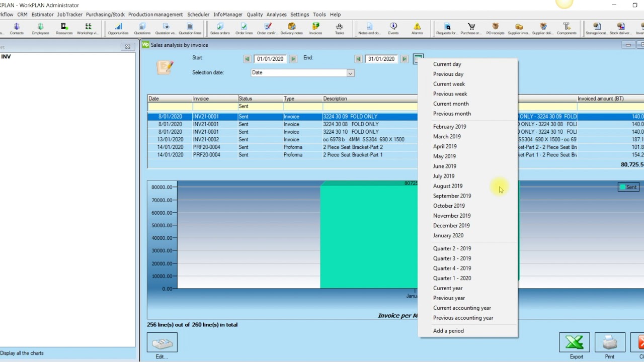Screen dimensions: 644x362
Task: Click the Sent legend color swatch
Action: click(622, 187)
